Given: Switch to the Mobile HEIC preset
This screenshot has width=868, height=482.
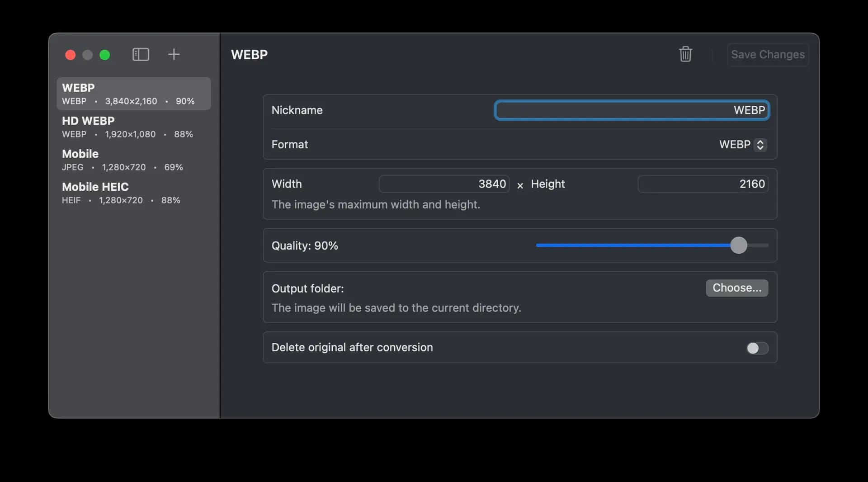Looking at the screenshot, I should tap(133, 193).
